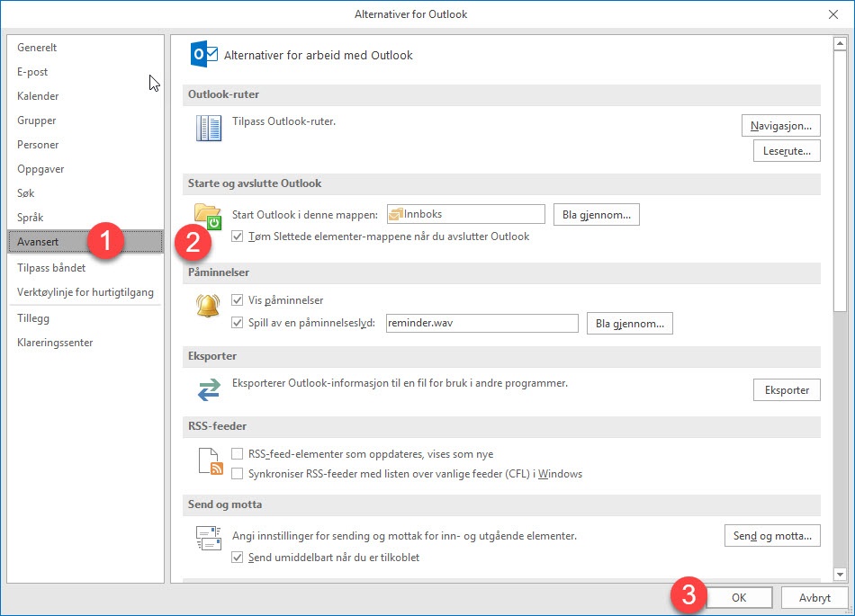Viewport: 855px width, 616px height.
Task: Confirm settings with the OK button
Action: [x=738, y=598]
